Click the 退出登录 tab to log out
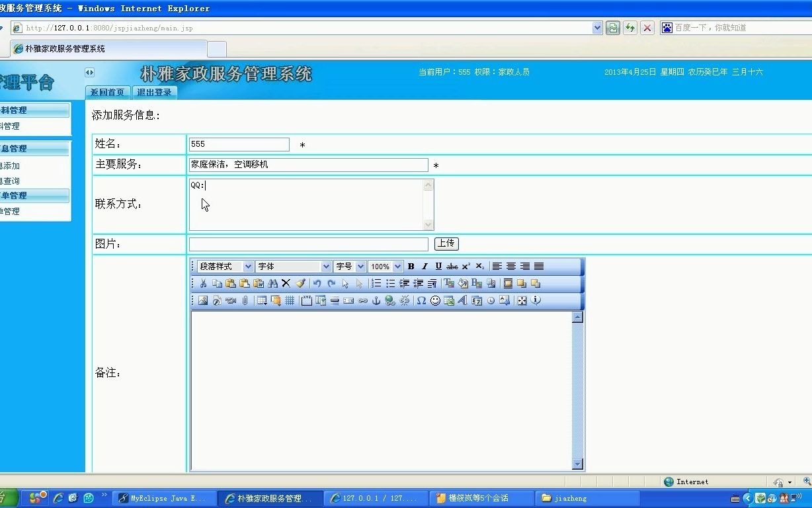This screenshot has height=508, width=812. pos(154,93)
